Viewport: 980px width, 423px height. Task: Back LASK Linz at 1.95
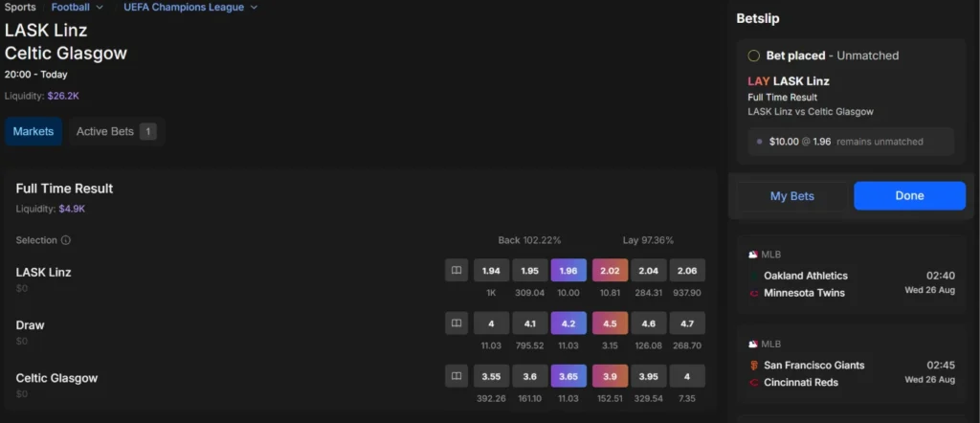coord(530,270)
